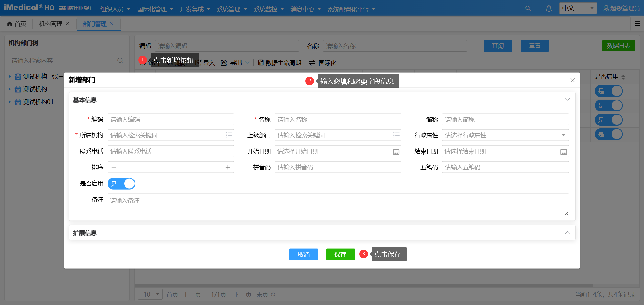Click the dialog 名称 input field
644x305 pixels.
338,119
